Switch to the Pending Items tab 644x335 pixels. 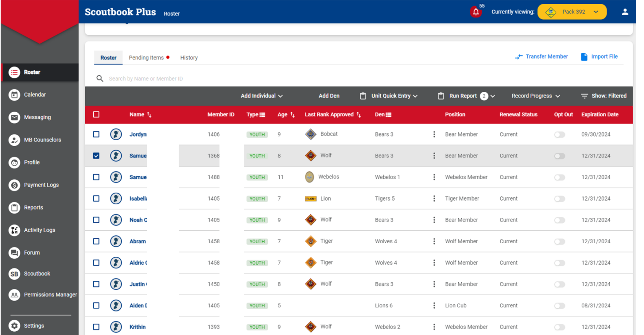click(x=145, y=57)
